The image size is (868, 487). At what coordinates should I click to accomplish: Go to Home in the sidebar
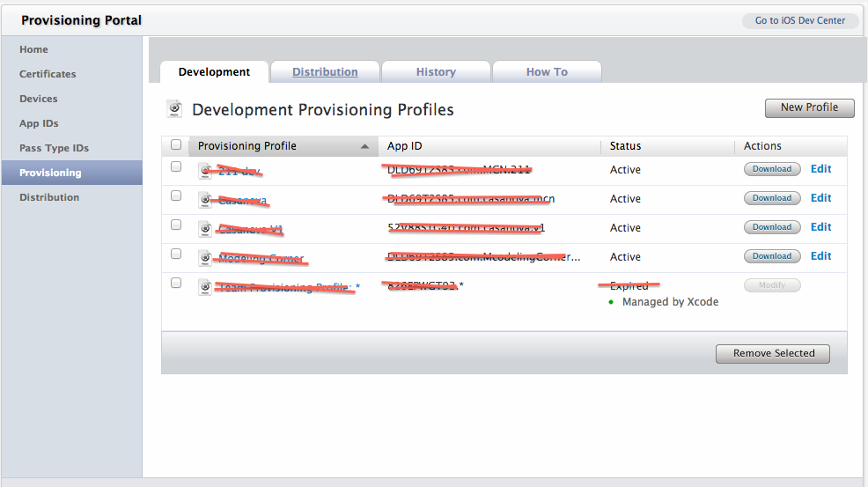point(33,49)
